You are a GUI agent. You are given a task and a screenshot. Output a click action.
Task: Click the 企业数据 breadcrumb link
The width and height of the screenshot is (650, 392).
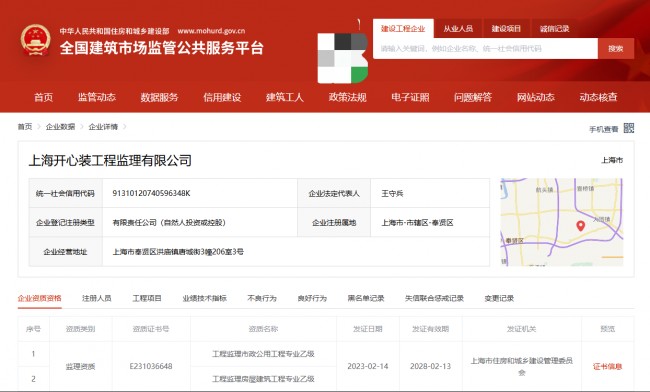pos(61,126)
